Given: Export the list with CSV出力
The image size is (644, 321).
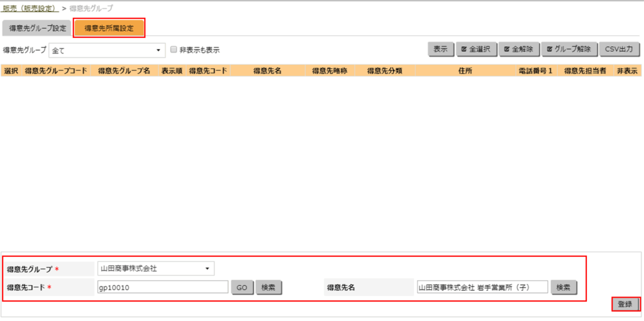Looking at the screenshot, I should pos(619,49).
